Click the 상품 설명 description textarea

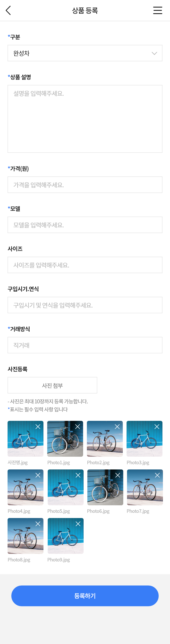tap(85, 119)
